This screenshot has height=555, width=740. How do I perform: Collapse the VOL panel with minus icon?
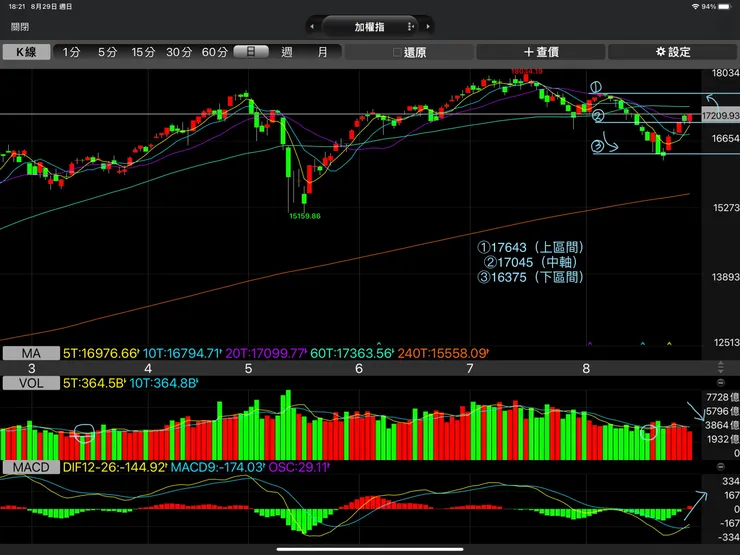720,383
